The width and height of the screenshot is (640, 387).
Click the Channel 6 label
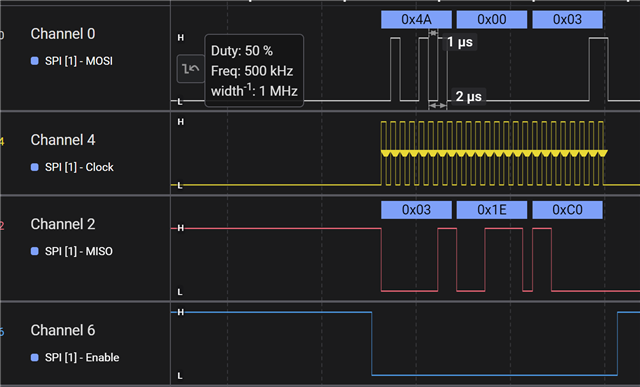click(63, 330)
